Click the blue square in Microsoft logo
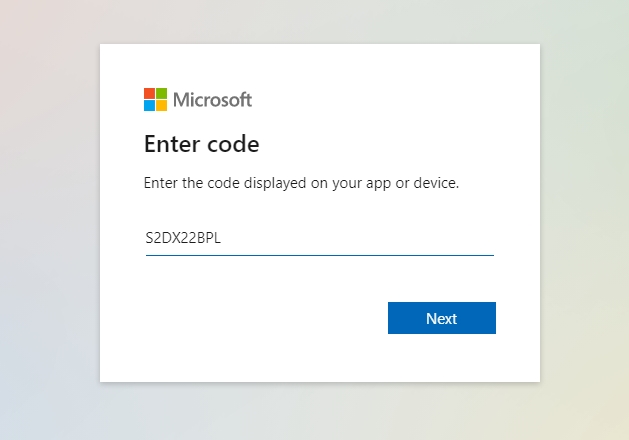The width and height of the screenshot is (629, 440). coord(149,106)
